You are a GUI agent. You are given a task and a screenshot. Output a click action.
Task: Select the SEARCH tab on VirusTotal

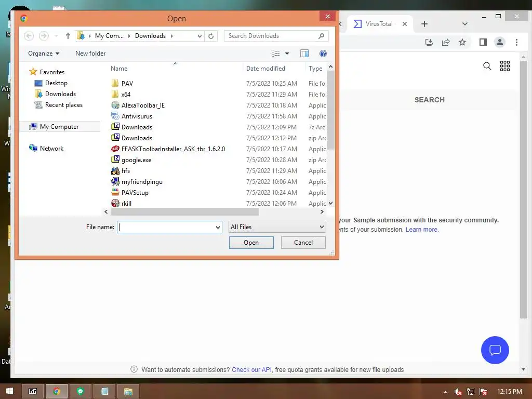tap(429, 100)
